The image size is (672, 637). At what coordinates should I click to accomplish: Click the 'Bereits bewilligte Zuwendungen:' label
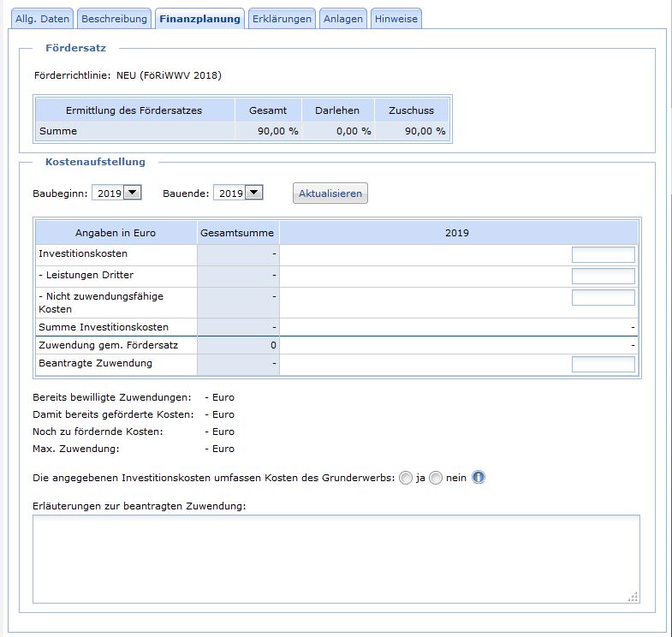click(x=112, y=397)
